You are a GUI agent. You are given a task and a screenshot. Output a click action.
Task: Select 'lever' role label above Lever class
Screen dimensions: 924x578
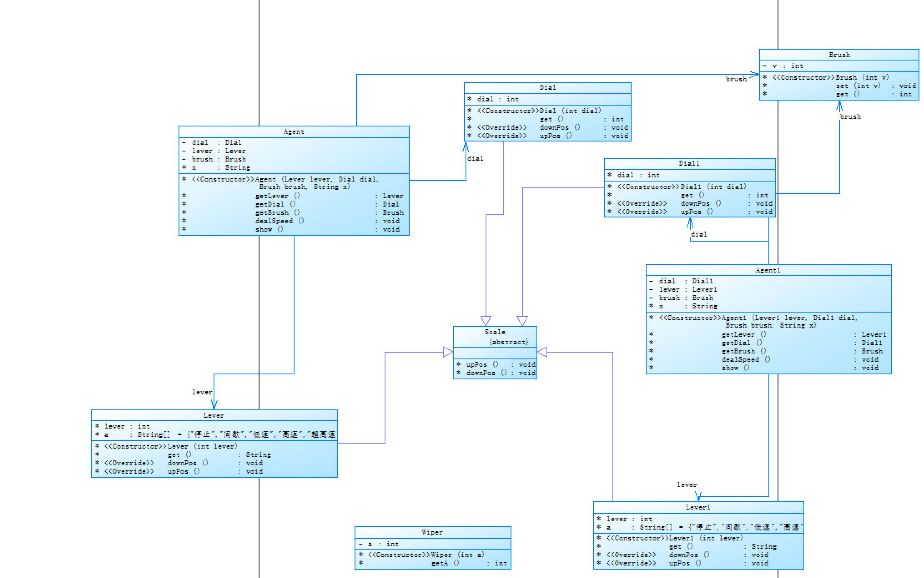point(202,392)
